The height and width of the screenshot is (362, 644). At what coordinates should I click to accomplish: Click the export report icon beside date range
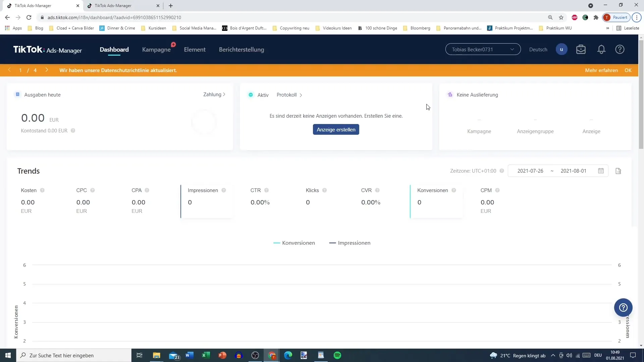coord(618,171)
